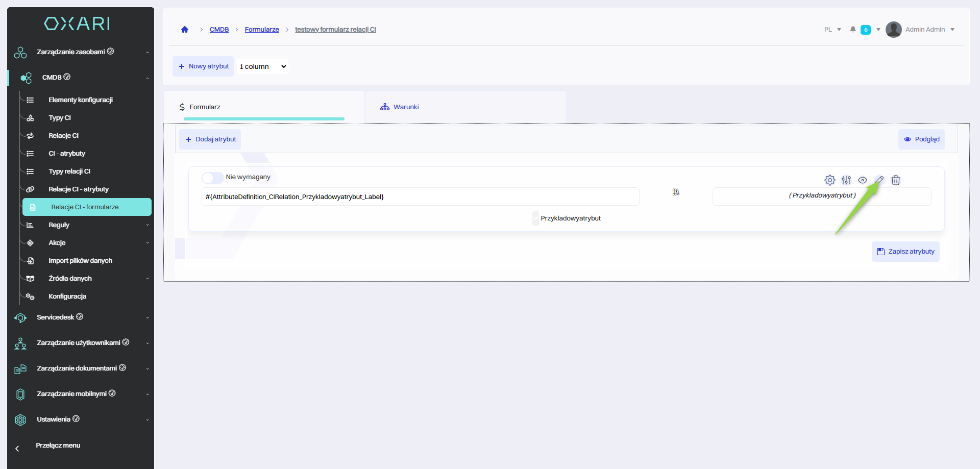980x469 pixels.
Task: Toggle the 'Nie wymagany' required switch
Action: coord(212,178)
